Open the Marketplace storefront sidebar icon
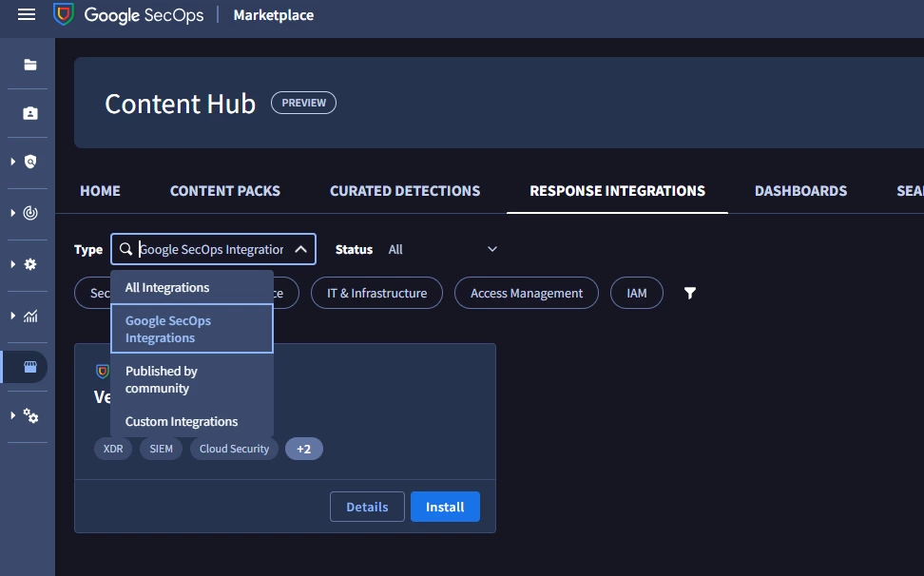Screen dimensions: 924x576 (x=30, y=367)
